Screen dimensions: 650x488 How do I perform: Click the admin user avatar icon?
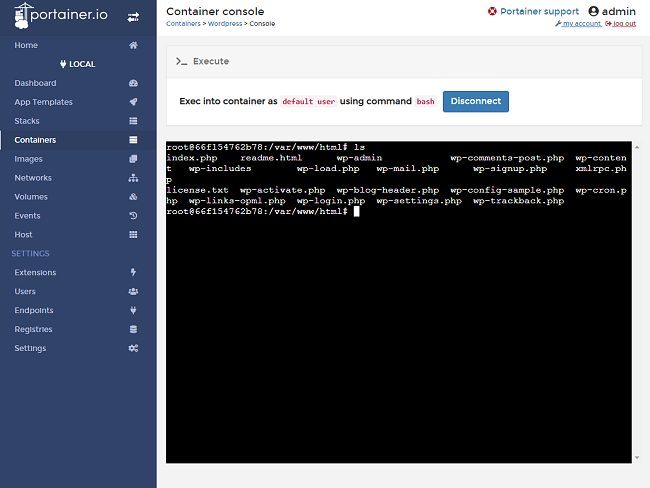point(593,11)
